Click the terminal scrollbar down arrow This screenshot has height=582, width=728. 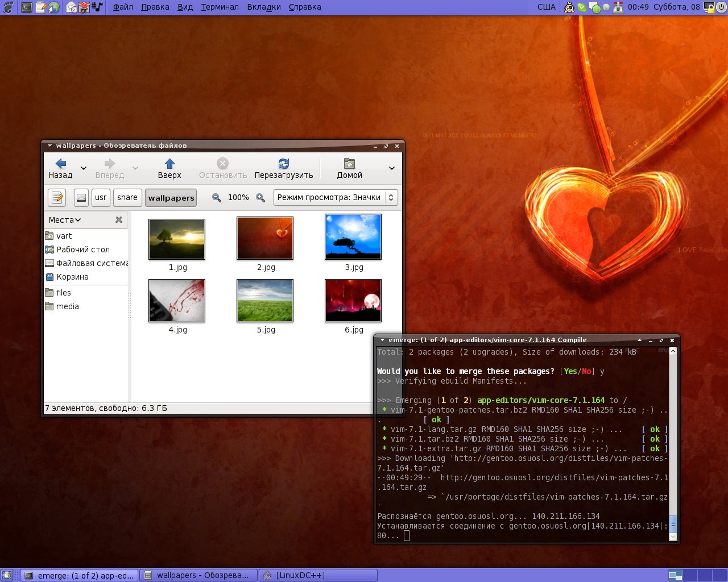[673, 537]
